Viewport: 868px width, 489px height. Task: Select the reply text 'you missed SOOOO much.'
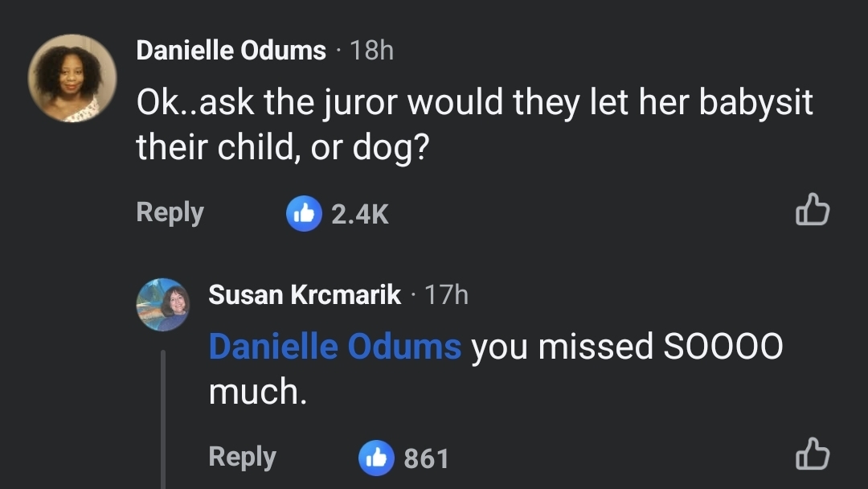(496, 369)
